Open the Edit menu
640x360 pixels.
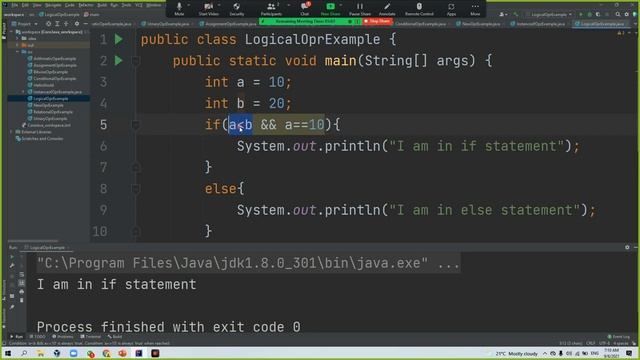pos(25,5)
